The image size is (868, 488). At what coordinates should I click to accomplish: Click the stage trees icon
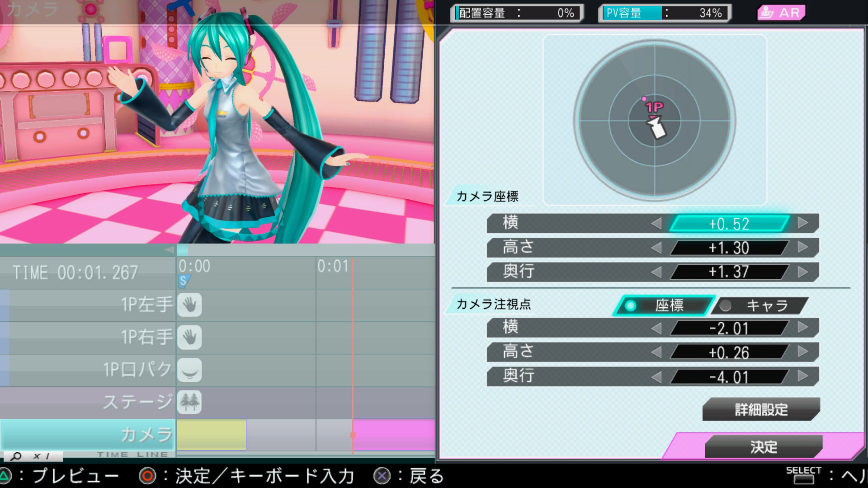point(189,402)
